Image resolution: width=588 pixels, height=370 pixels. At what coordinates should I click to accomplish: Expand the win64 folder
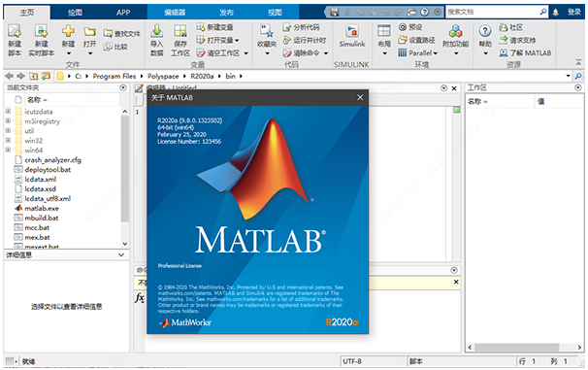(x=8, y=150)
